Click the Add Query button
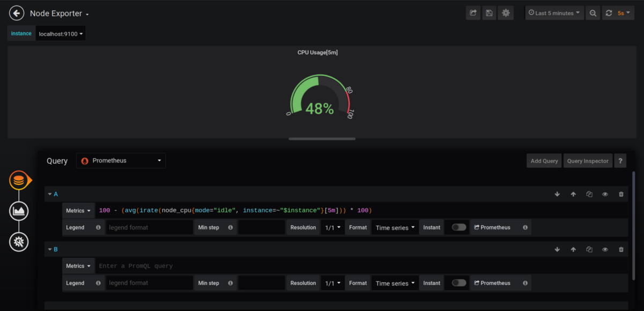 tap(544, 161)
